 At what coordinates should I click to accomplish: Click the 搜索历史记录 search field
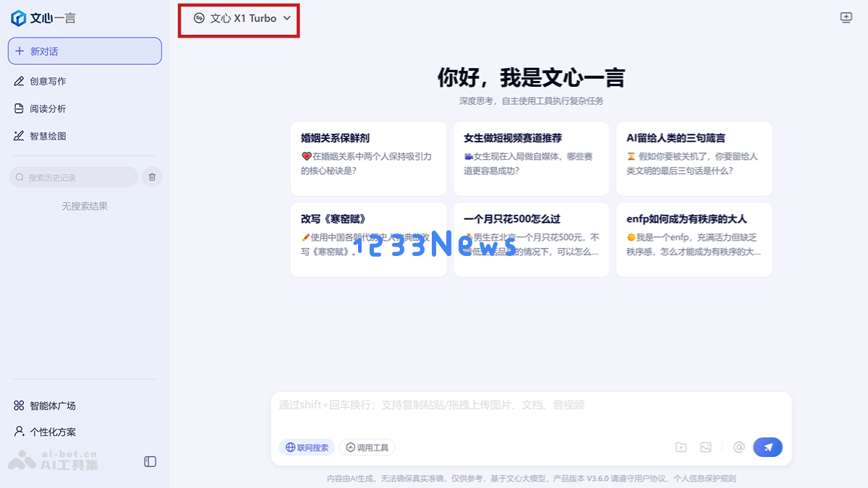coord(74,177)
